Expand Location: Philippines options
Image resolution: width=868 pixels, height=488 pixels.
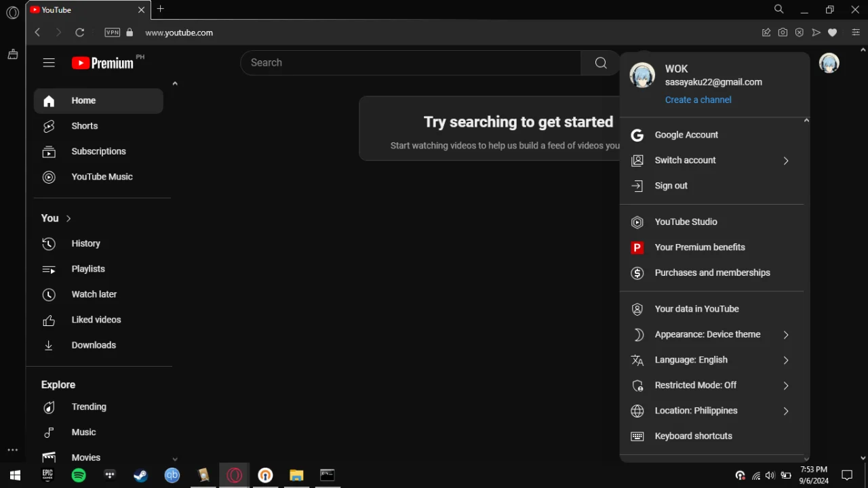pos(711,411)
